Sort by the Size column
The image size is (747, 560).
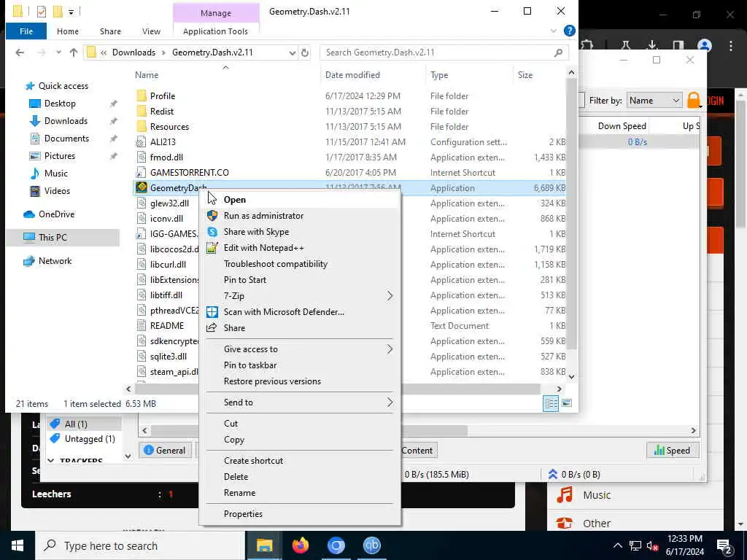tap(525, 75)
